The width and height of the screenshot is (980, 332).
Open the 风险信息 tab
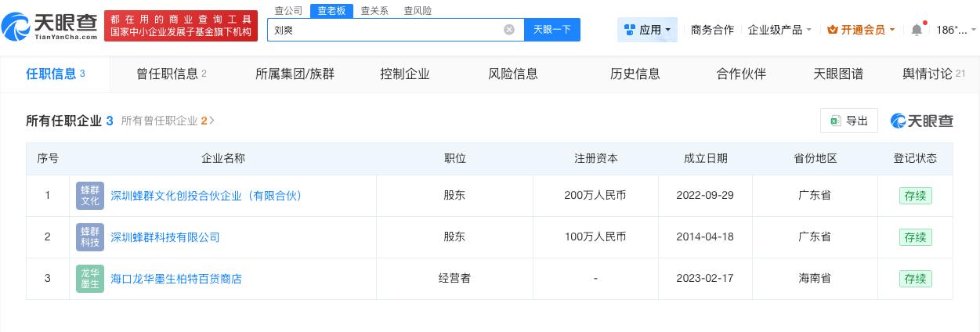coord(513,74)
